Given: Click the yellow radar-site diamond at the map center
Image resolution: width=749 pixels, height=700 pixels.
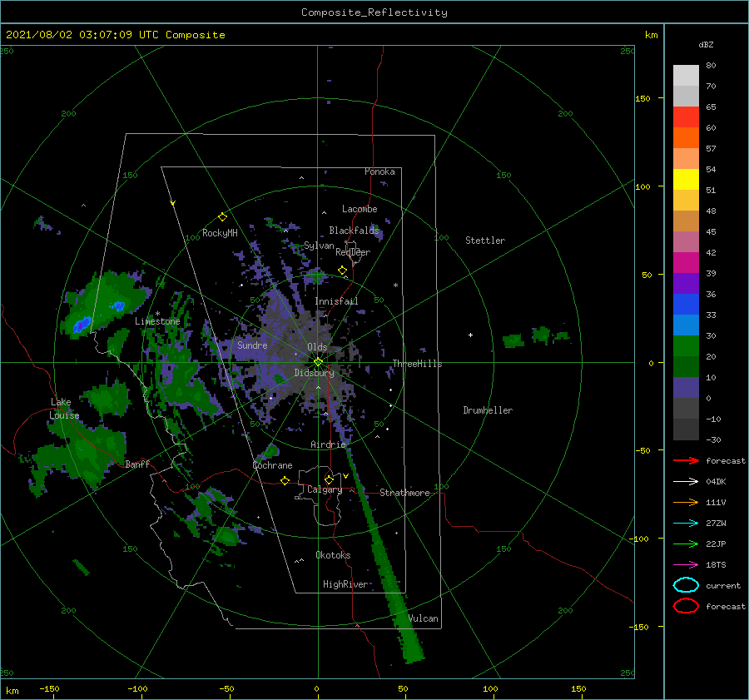Looking at the screenshot, I should pos(318,362).
